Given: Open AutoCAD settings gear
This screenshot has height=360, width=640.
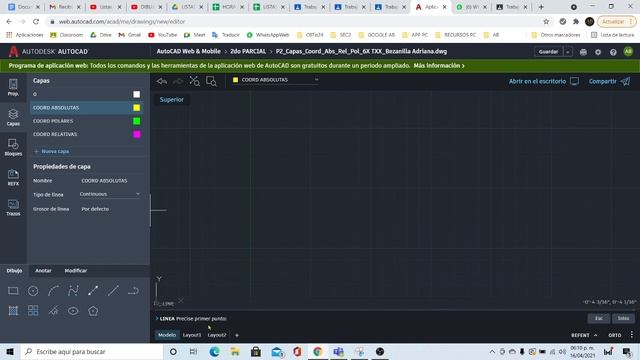Looking at the screenshot, I should tap(598, 52).
